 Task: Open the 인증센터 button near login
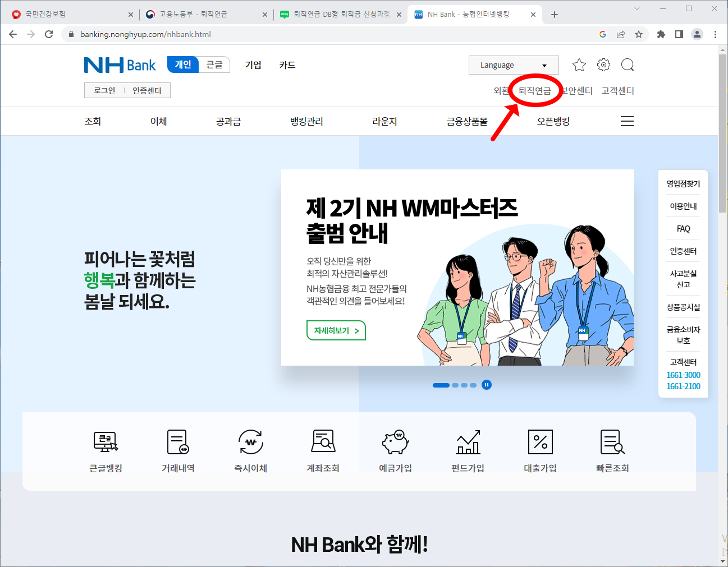147,91
